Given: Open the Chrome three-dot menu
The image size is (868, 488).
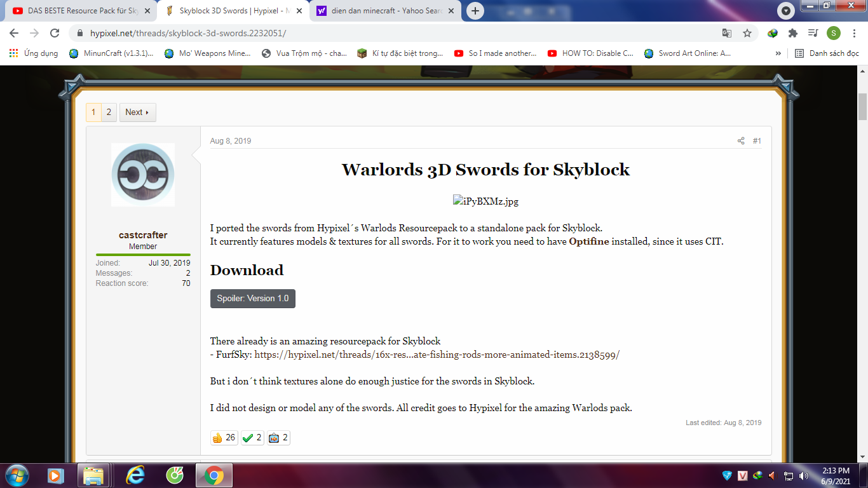Looking at the screenshot, I should 853,33.
